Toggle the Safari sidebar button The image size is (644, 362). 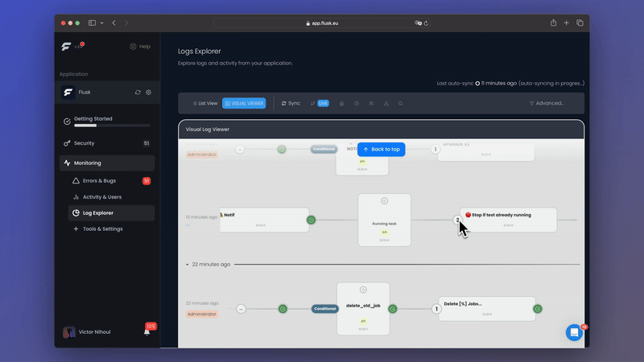pyautogui.click(x=92, y=23)
